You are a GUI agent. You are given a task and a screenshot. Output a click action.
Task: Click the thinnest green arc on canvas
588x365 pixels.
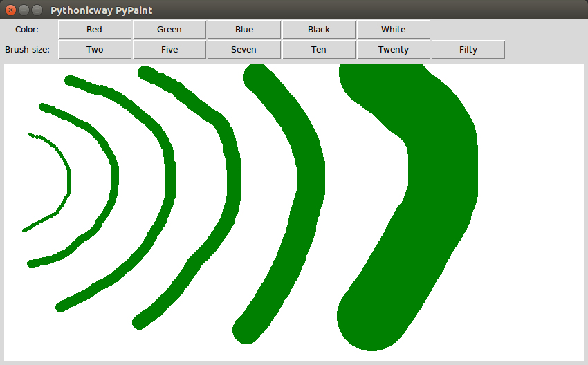(68, 180)
